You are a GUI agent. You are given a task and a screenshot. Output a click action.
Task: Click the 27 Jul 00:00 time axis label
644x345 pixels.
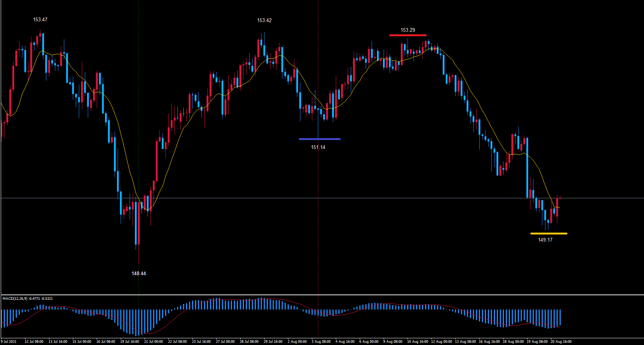coord(225,341)
